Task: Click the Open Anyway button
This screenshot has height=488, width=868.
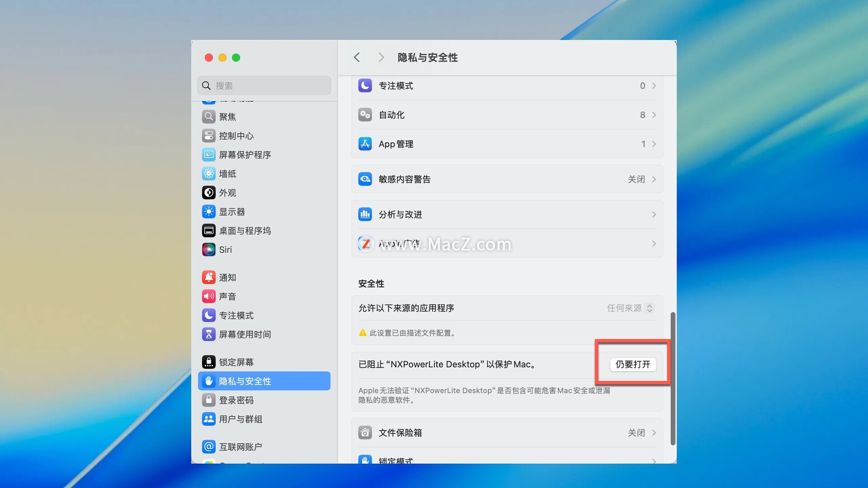Action: tap(632, 364)
